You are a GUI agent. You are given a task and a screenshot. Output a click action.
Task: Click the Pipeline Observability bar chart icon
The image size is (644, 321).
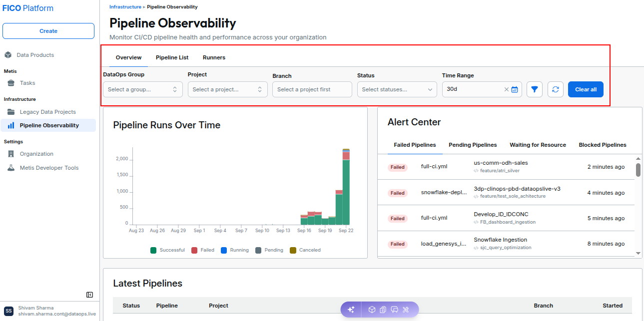(x=10, y=125)
